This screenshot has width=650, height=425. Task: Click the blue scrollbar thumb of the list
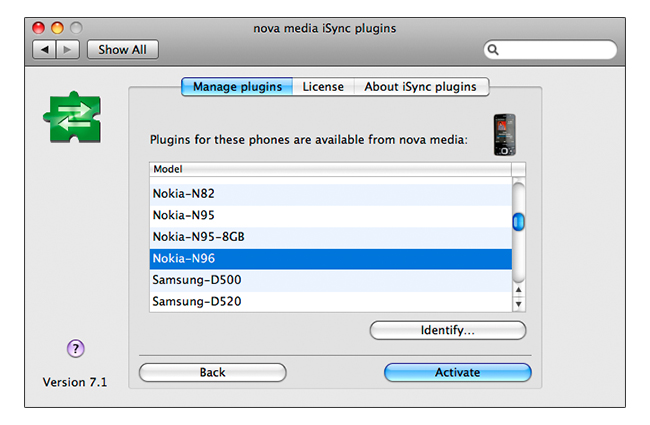tap(519, 222)
